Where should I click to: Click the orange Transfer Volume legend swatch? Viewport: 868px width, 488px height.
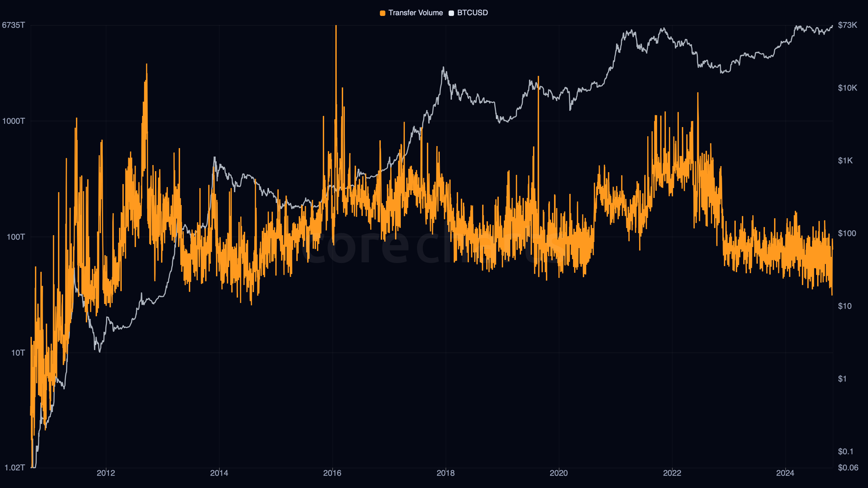point(382,13)
